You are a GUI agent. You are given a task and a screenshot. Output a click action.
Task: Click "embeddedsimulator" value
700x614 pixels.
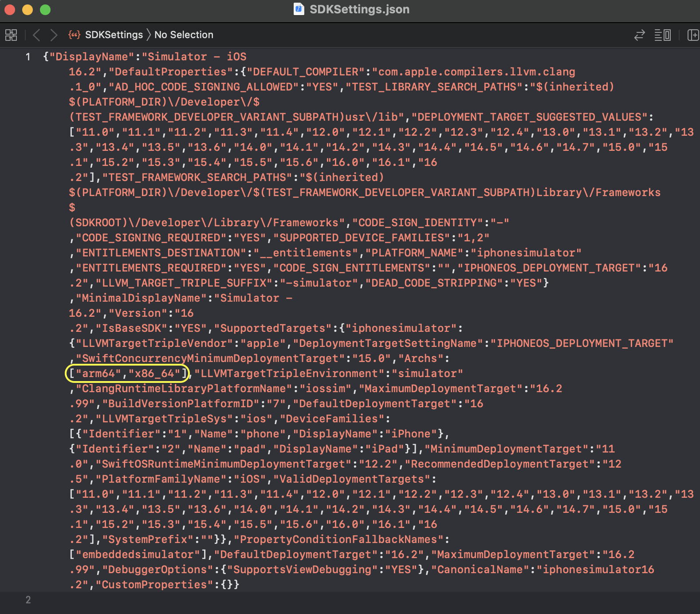click(x=138, y=555)
